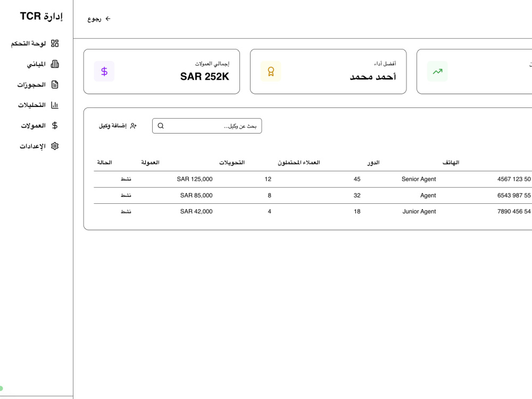Click the leads value 32
This screenshot has width=532, height=399.
357,195
